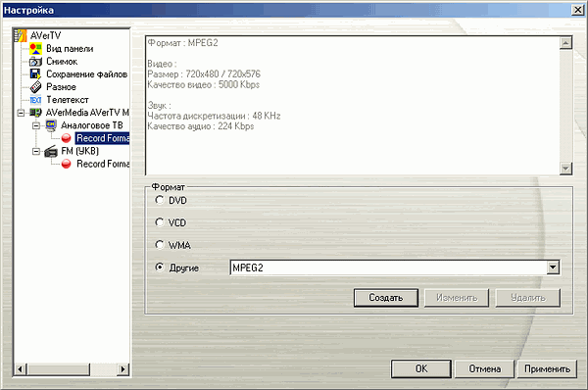Screen dimensions: 588x390
Task: Click red record icon under FM (УКВ)
Action: (66, 164)
